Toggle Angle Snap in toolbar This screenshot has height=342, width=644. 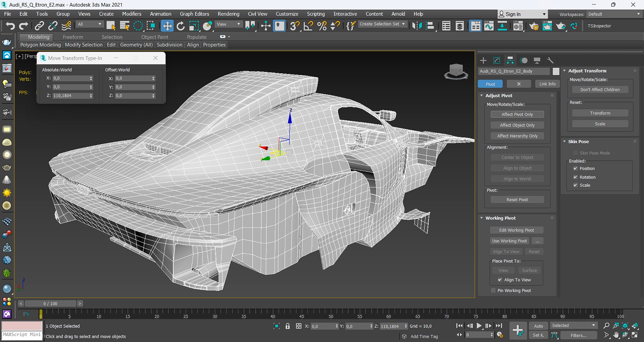[x=308, y=26]
